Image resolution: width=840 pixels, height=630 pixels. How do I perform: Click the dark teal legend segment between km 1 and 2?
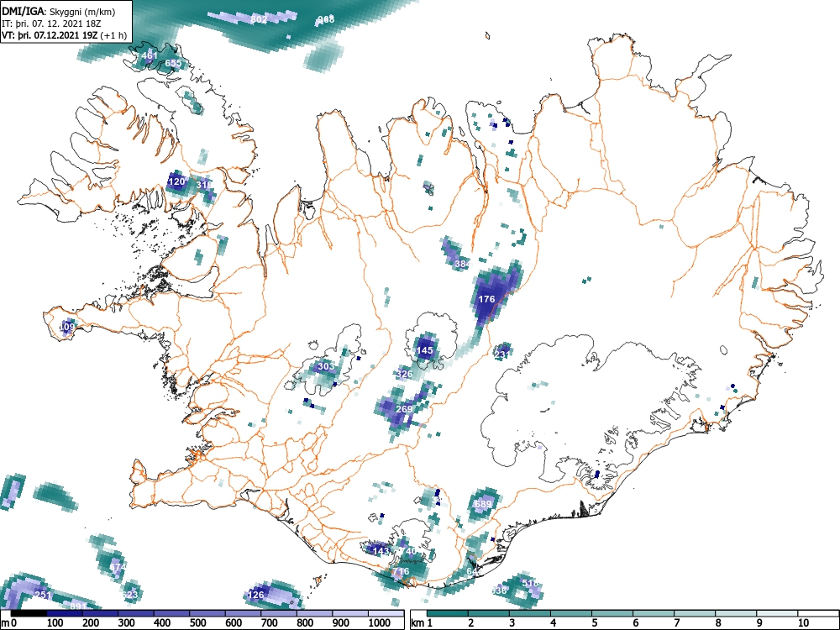448,613
